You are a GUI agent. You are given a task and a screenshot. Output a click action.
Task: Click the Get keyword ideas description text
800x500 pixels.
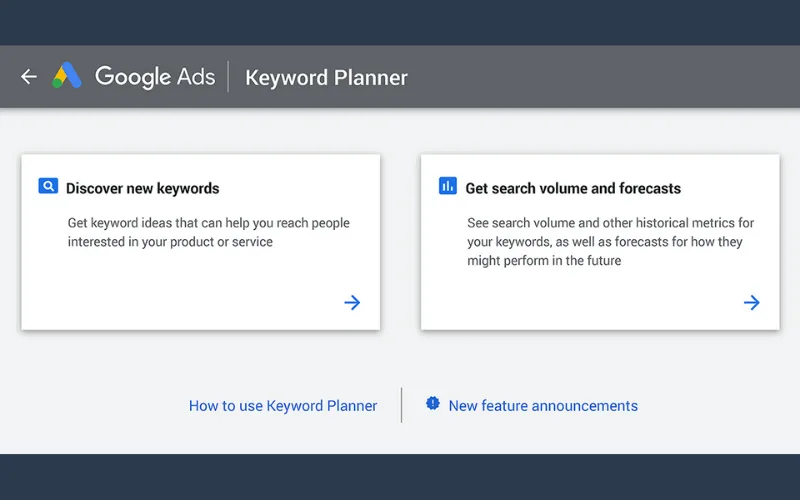point(209,232)
